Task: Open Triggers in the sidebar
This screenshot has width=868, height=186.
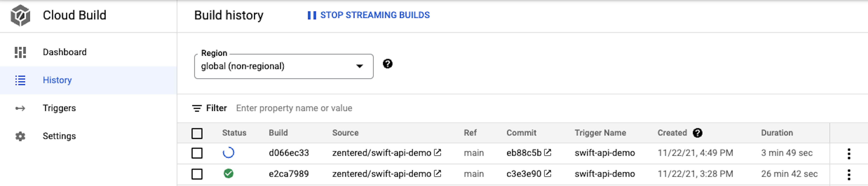Action: [x=59, y=108]
